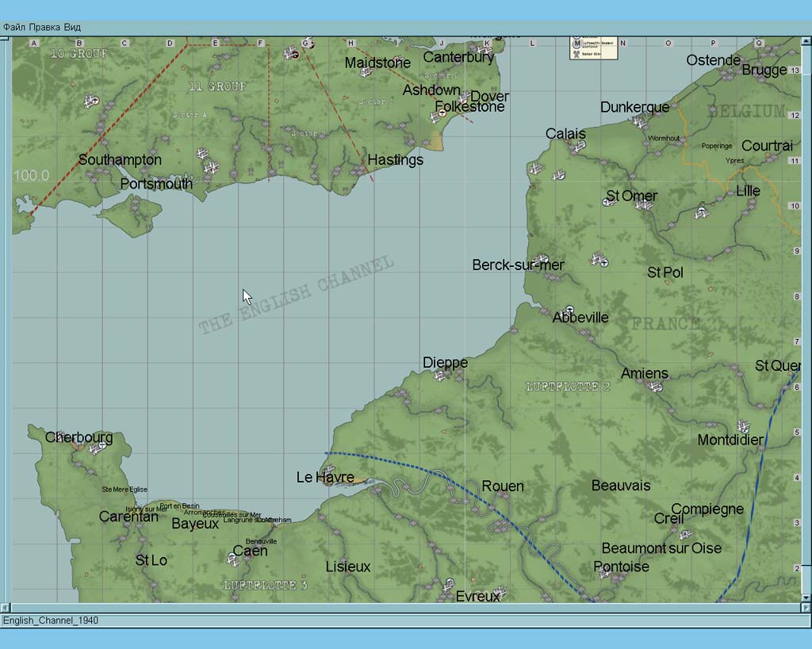
Task: Open the Правка menu
Action: pos(45,27)
